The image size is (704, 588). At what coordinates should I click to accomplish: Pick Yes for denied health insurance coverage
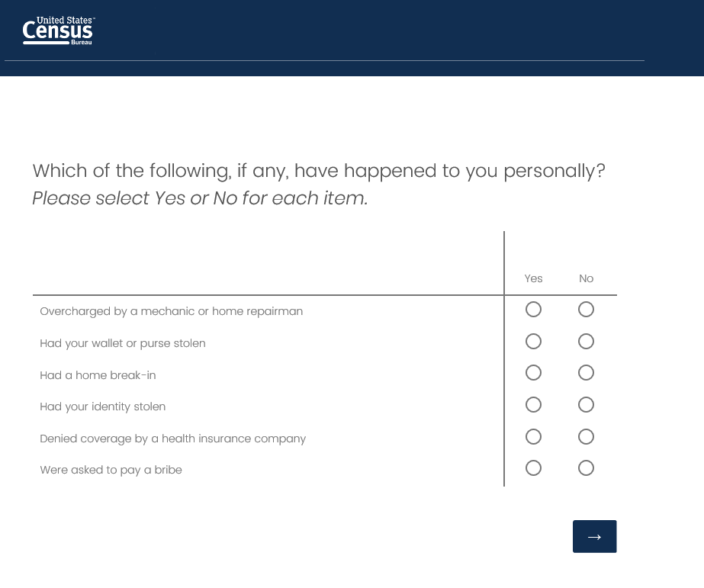click(x=533, y=437)
